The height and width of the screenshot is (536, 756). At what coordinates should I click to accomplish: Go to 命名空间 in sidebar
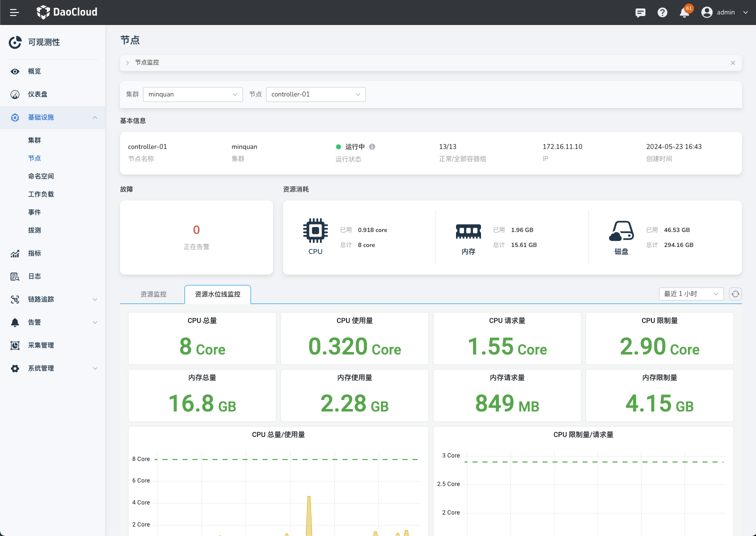tap(41, 176)
